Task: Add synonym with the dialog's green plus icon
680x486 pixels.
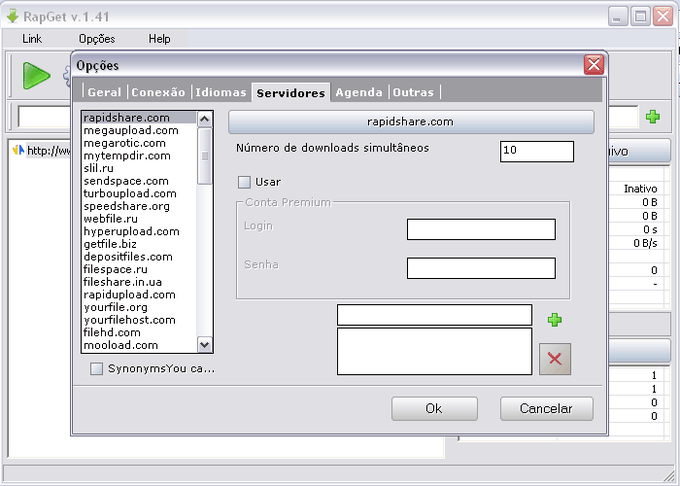Action: (555, 320)
